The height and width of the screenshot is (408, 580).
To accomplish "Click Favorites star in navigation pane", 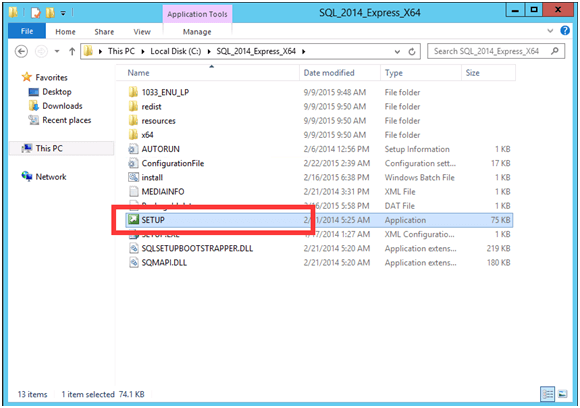I will pos(27,77).
